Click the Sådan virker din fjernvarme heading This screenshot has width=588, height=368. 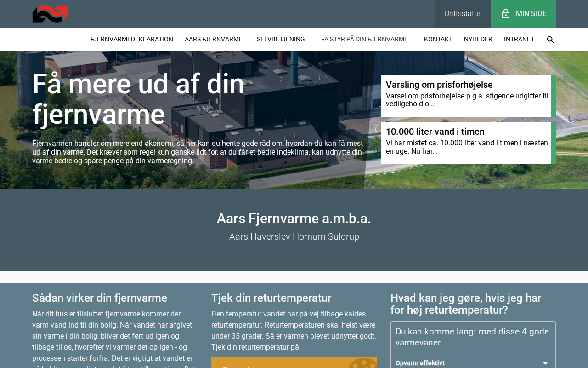point(100,298)
